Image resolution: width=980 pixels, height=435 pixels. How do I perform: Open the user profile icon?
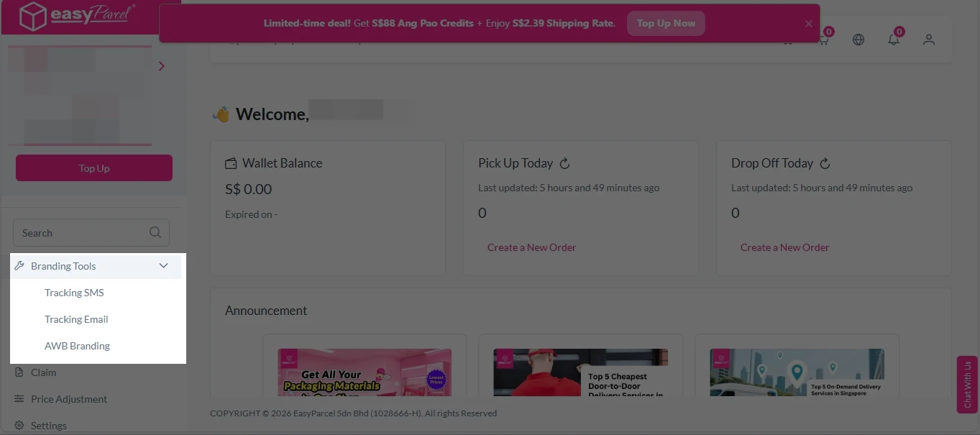pos(929,40)
